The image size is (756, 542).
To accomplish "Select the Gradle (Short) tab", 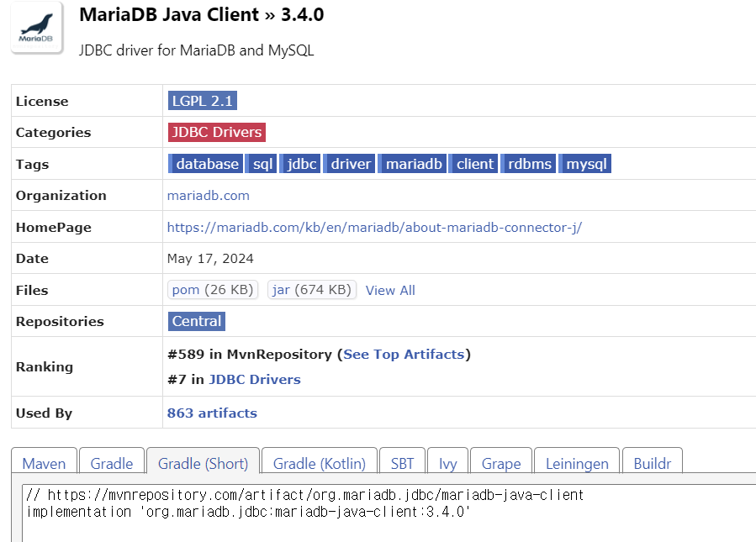I will click(203, 461).
